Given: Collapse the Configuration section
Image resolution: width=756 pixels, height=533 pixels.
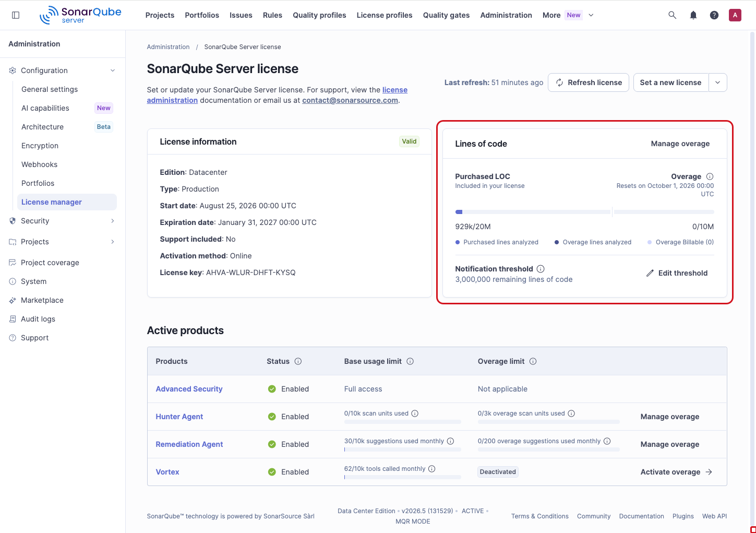Looking at the screenshot, I should [x=113, y=70].
